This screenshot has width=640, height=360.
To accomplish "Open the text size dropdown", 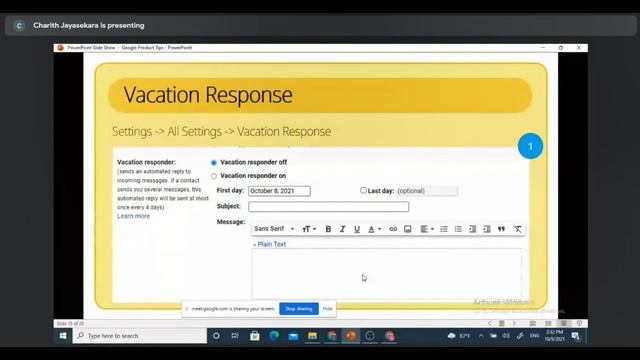I will click(x=309, y=229).
